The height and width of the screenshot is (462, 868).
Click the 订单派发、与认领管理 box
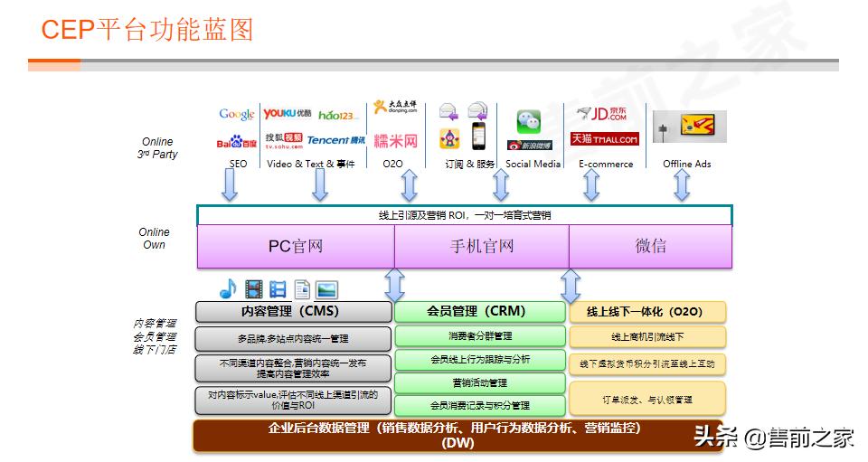coord(647,399)
